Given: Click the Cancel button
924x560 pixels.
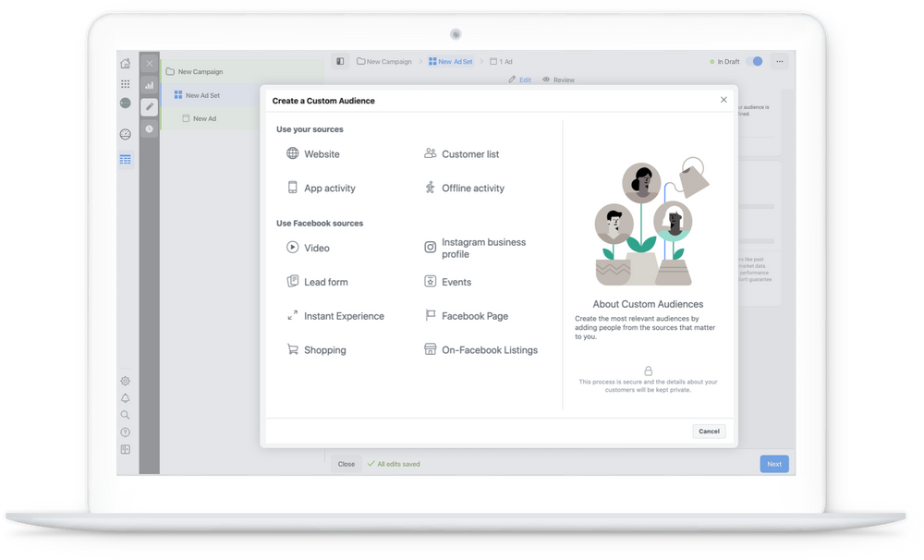Looking at the screenshot, I should tap(709, 431).
